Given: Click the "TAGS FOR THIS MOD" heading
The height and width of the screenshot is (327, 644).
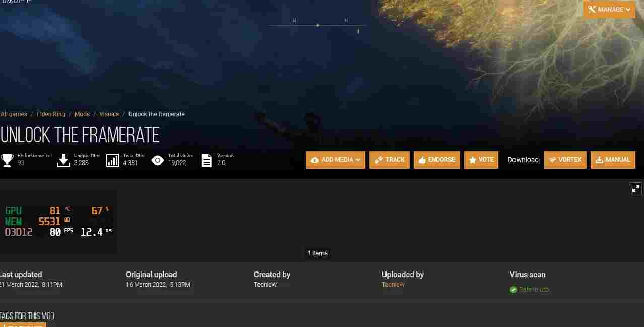Looking at the screenshot, I should point(27,316).
